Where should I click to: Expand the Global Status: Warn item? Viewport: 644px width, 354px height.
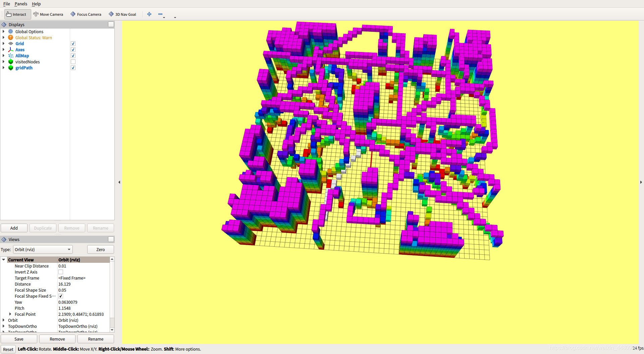point(4,38)
